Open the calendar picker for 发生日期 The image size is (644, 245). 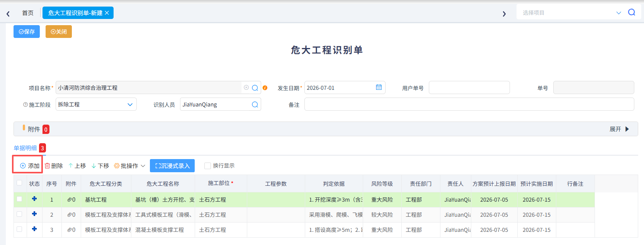379,87
